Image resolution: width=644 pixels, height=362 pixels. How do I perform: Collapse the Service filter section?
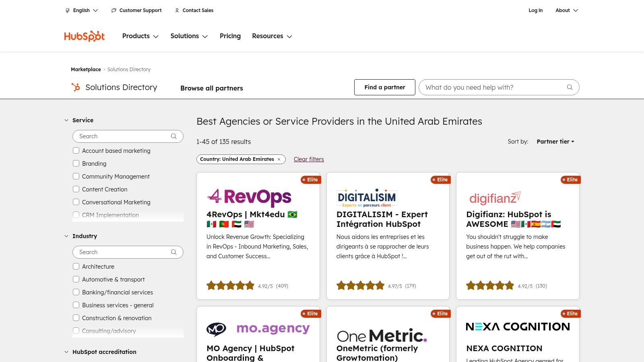tap(66, 120)
